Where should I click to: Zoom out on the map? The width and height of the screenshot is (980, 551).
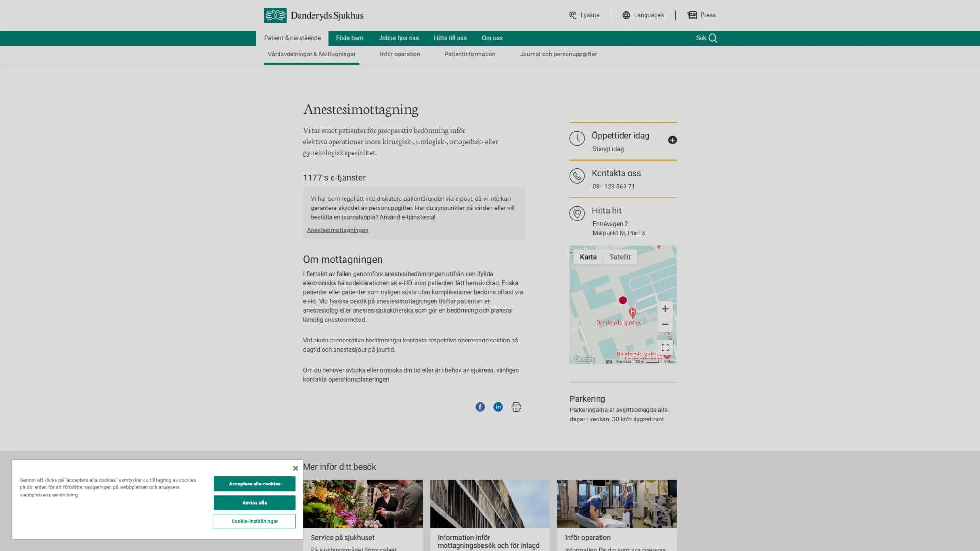tap(665, 324)
